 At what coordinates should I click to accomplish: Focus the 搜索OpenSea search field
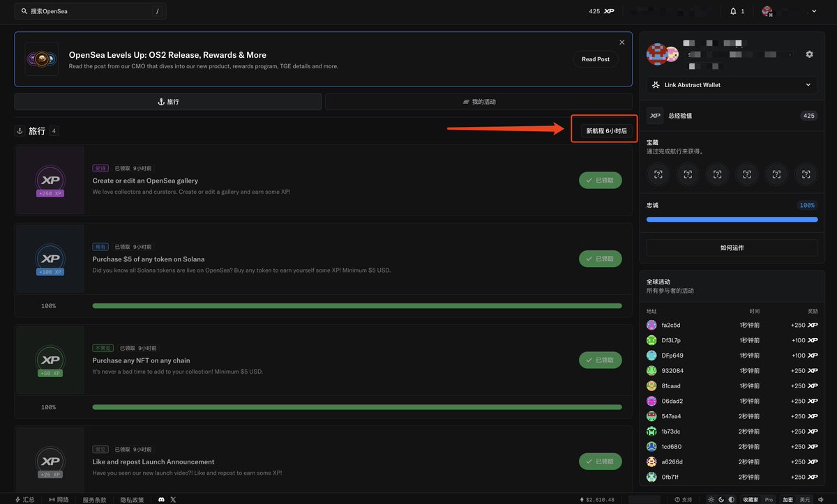pos(90,11)
